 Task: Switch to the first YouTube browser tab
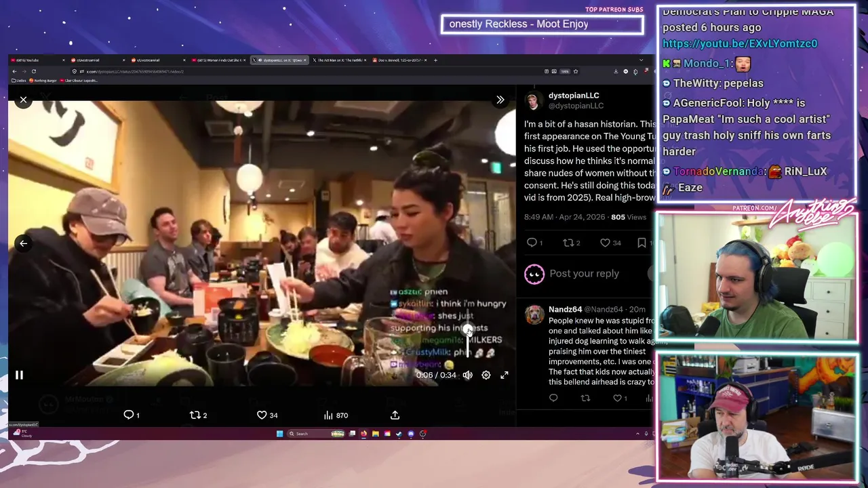[x=38, y=60]
